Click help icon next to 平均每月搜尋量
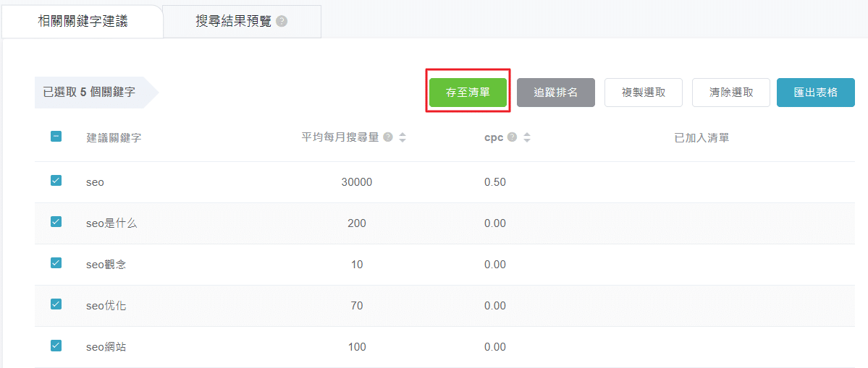This screenshot has width=868, height=368. coord(388,137)
